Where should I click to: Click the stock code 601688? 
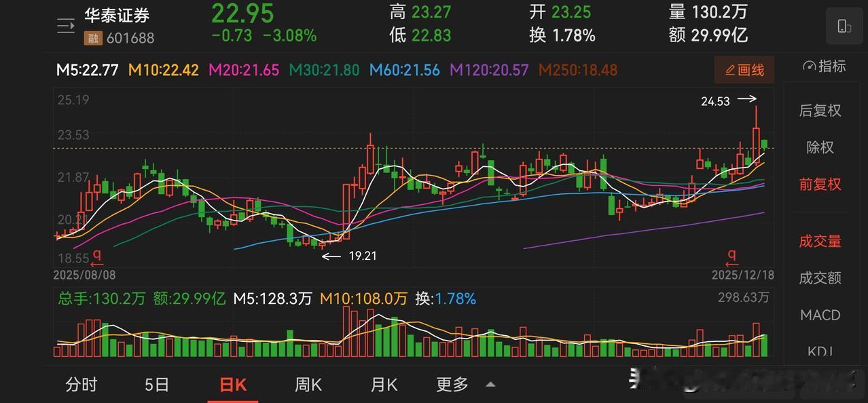tap(130, 38)
